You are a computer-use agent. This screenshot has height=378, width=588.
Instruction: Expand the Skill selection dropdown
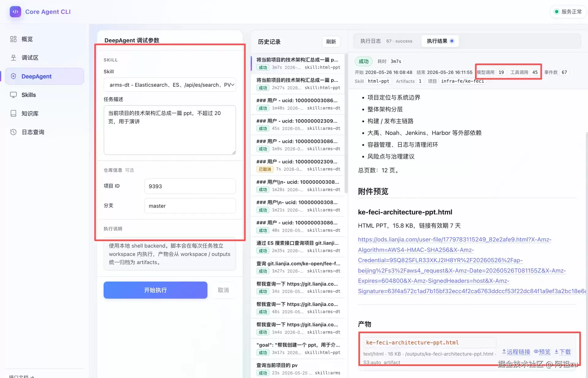pyautogui.click(x=170, y=85)
